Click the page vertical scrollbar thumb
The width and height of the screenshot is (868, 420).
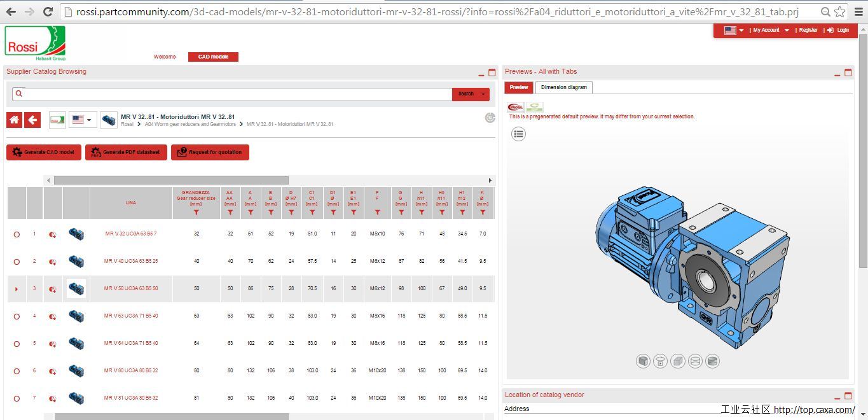[863, 151]
